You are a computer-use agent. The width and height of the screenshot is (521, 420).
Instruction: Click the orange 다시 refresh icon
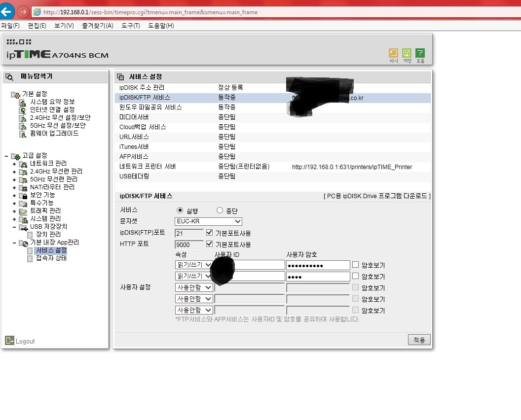click(393, 53)
